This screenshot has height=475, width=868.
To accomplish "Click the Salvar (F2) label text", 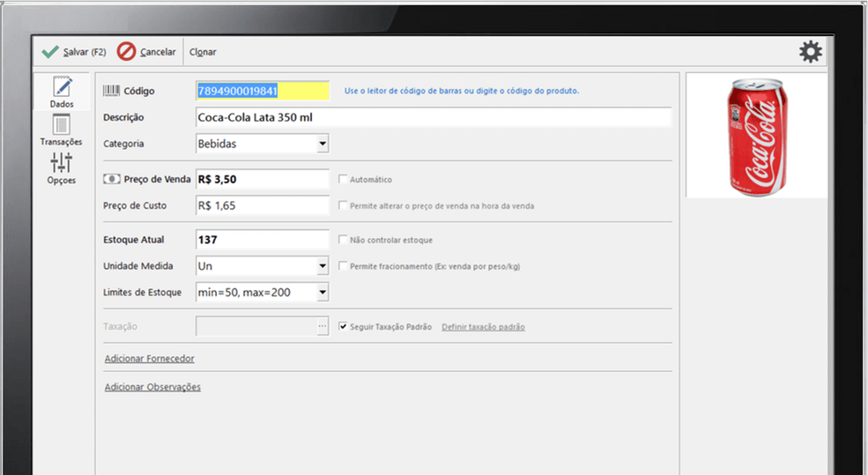I will (84, 51).
